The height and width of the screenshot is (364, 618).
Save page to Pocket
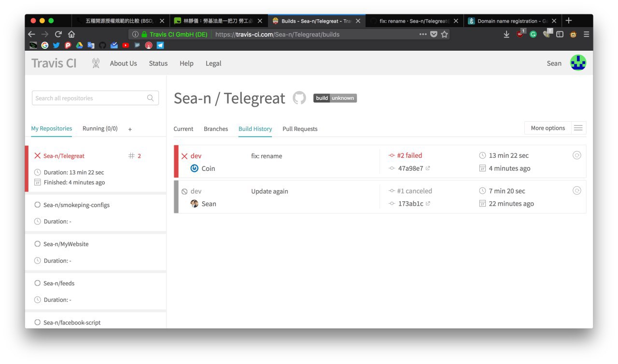pos(434,34)
